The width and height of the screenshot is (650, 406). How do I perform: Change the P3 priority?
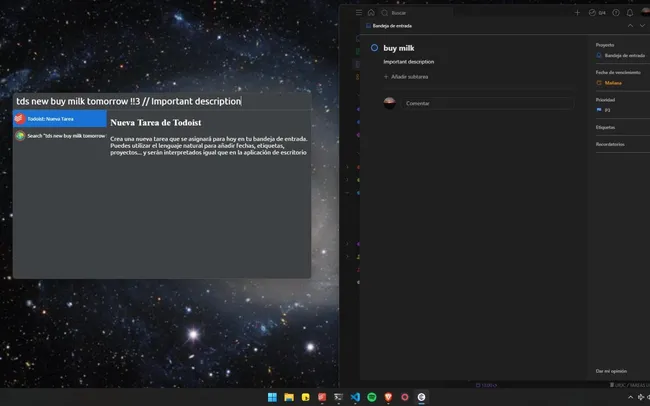[604, 110]
